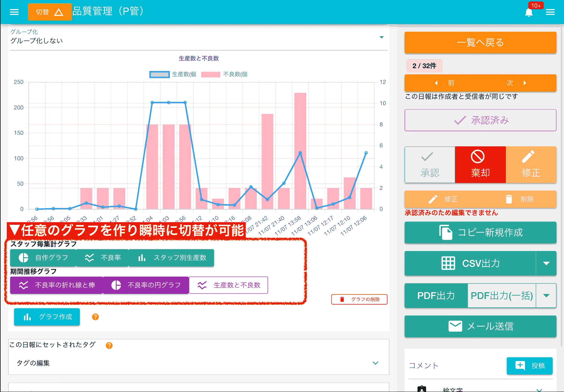Expand the タグの編集 section

(375, 363)
